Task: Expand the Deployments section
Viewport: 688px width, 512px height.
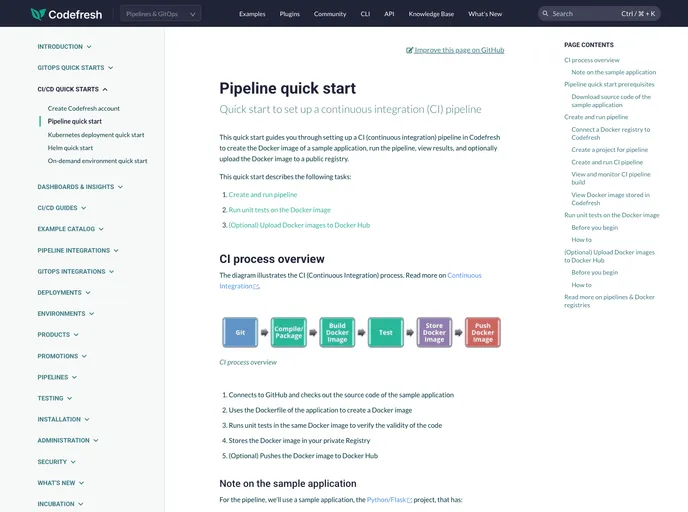Action: pos(64,293)
